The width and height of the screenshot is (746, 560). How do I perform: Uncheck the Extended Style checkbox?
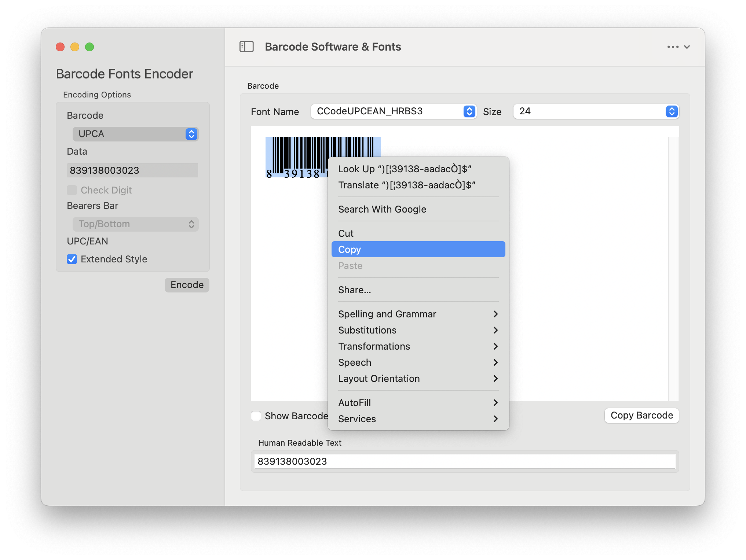point(72,259)
